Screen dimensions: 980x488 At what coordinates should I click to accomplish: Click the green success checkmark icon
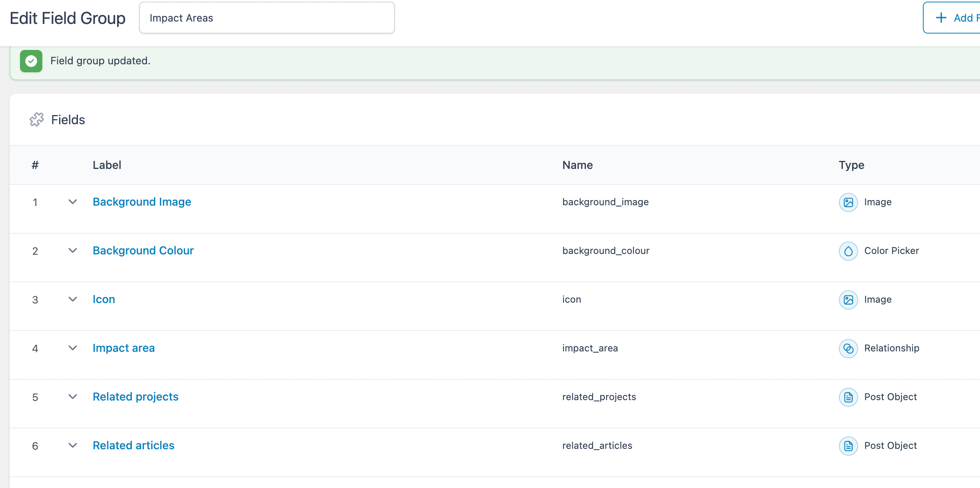tap(31, 61)
